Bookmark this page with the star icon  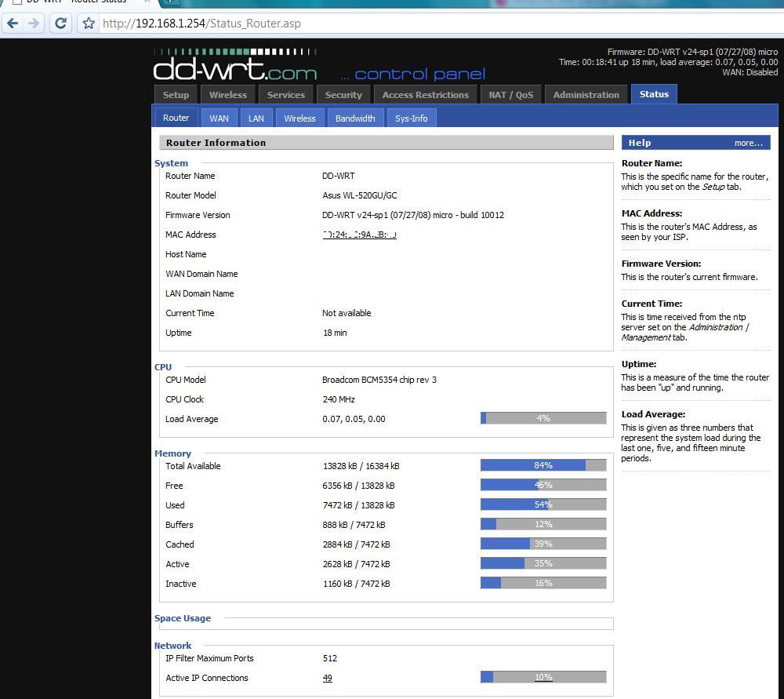(x=89, y=23)
